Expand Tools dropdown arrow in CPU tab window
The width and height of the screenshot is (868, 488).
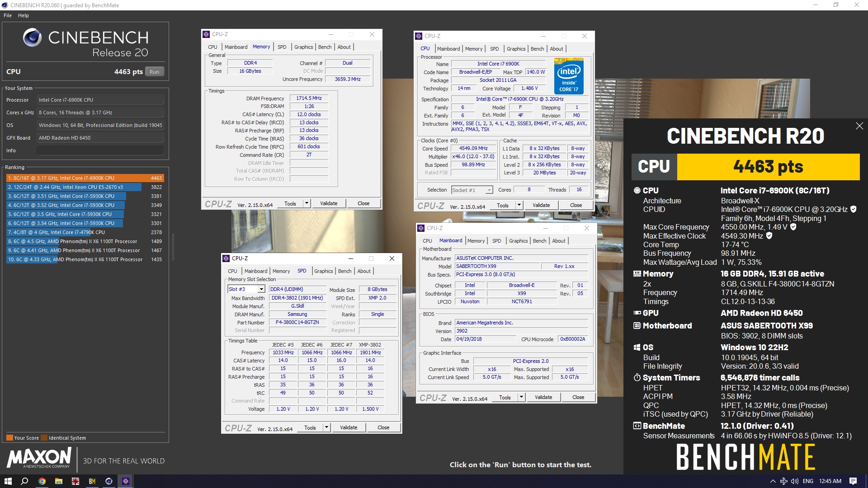coord(519,205)
